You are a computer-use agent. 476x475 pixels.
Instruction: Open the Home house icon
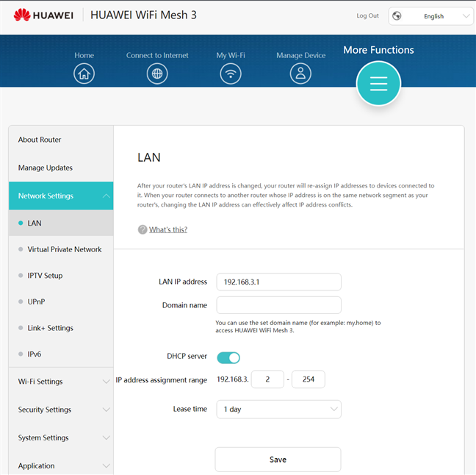(84, 74)
